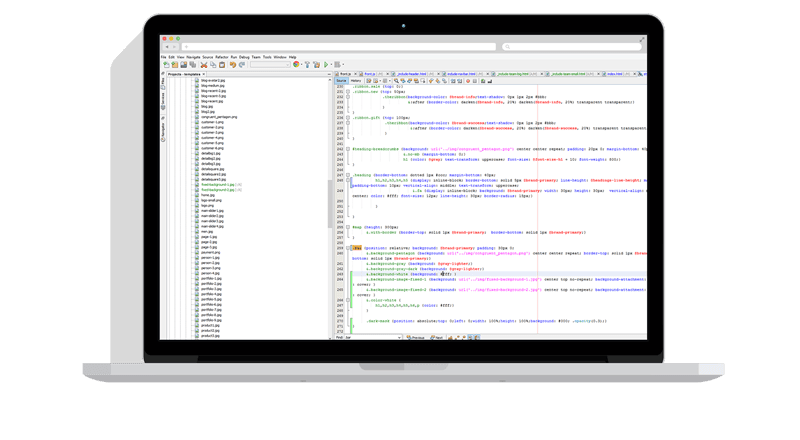Select customer-1.png in the project tree
The height and width of the screenshot is (440, 800).
point(212,122)
